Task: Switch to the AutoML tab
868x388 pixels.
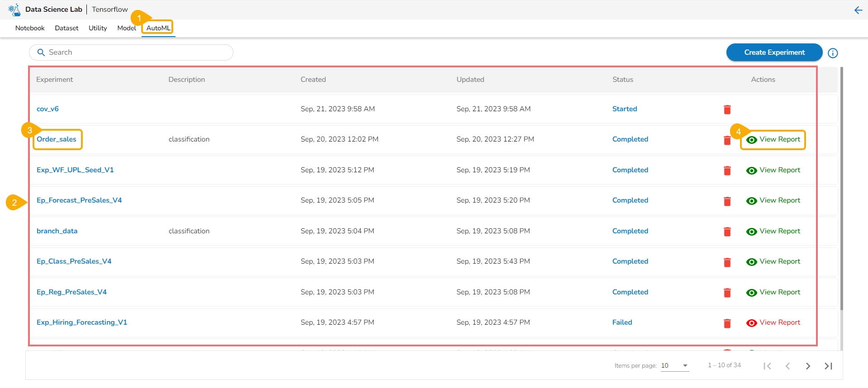Action: pyautogui.click(x=158, y=28)
